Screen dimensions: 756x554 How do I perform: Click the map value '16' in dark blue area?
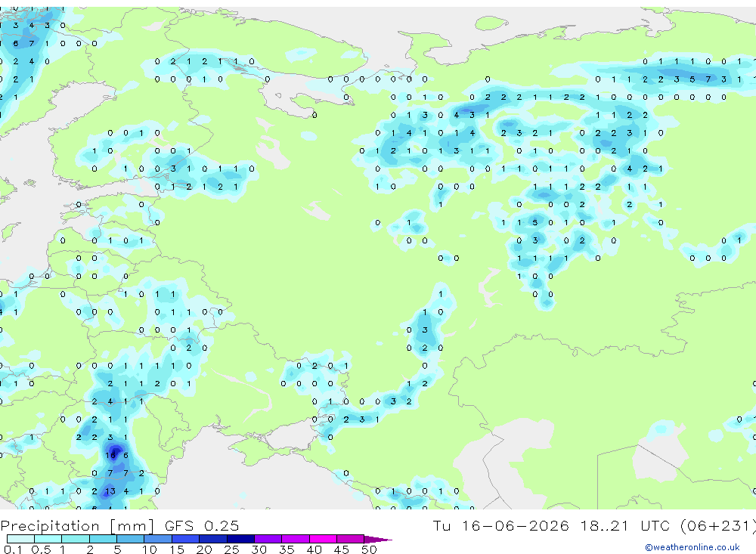[110, 455]
